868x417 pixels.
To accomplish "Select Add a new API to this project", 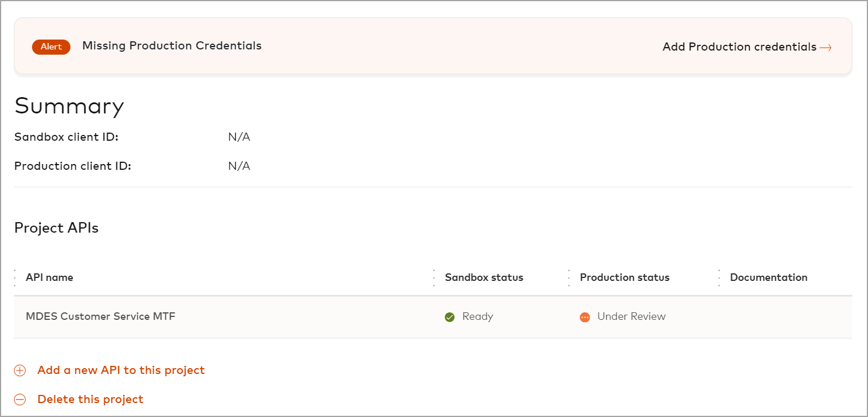I will point(121,370).
